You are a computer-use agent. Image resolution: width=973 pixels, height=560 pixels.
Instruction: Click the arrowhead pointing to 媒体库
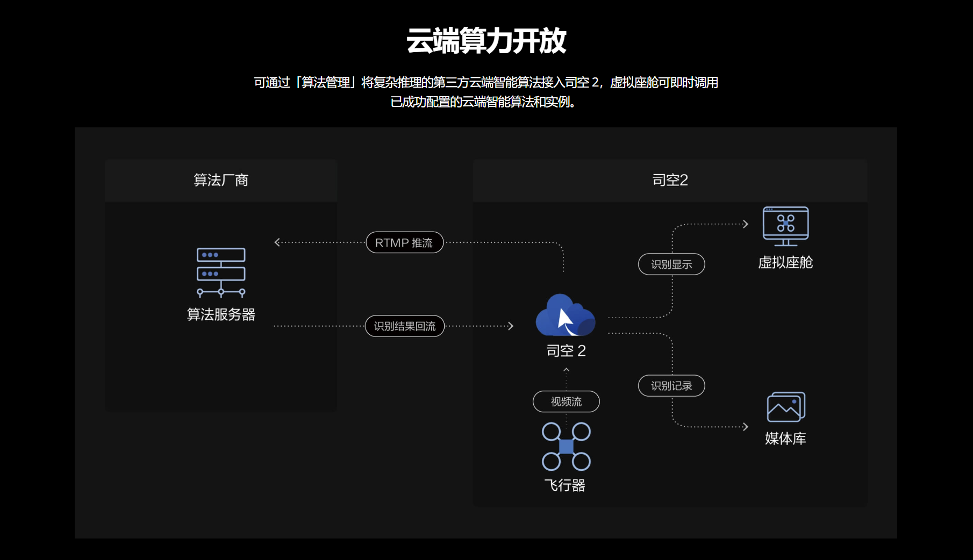coord(746,427)
